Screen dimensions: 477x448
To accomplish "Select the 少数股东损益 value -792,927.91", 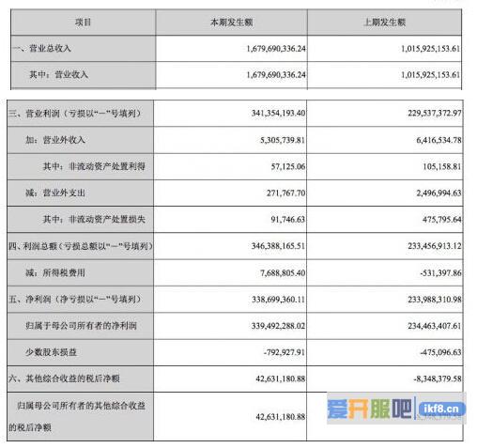I will [285, 352].
